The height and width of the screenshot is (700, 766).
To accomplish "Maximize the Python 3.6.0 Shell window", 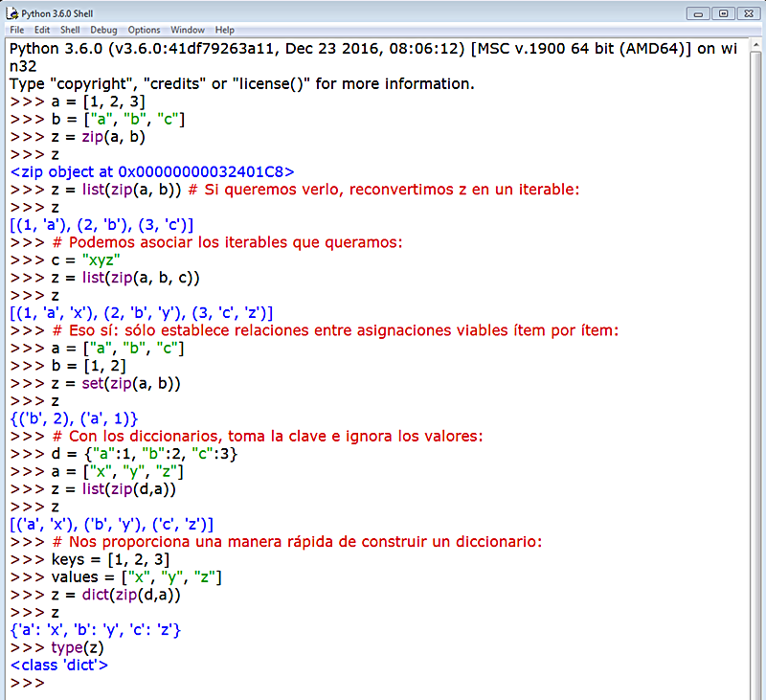I will 725,13.
